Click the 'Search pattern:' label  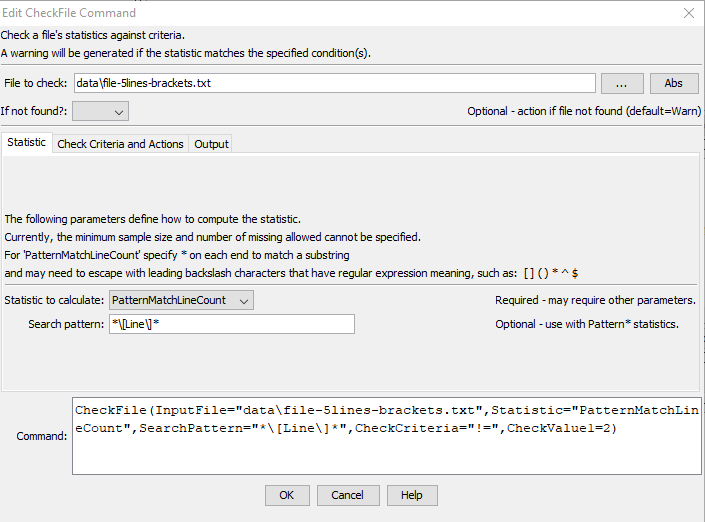point(66,324)
